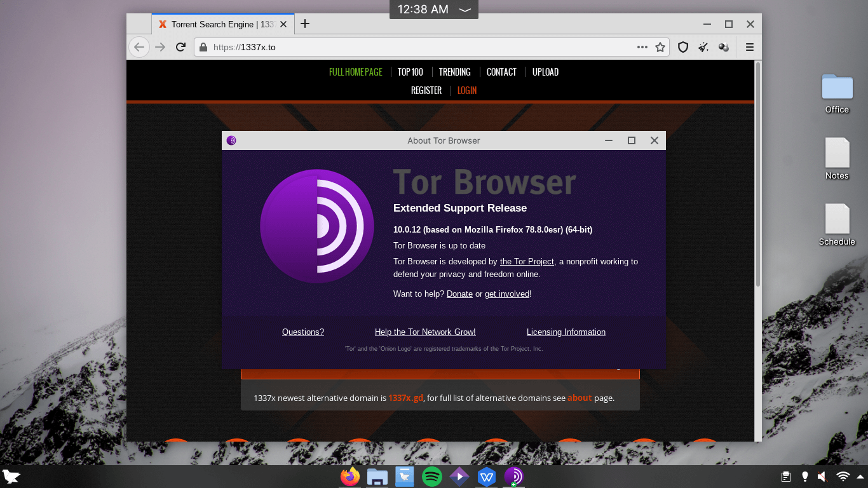The width and height of the screenshot is (868, 488).
Task: Close the Torrent Search Engine tab
Action: point(283,24)
